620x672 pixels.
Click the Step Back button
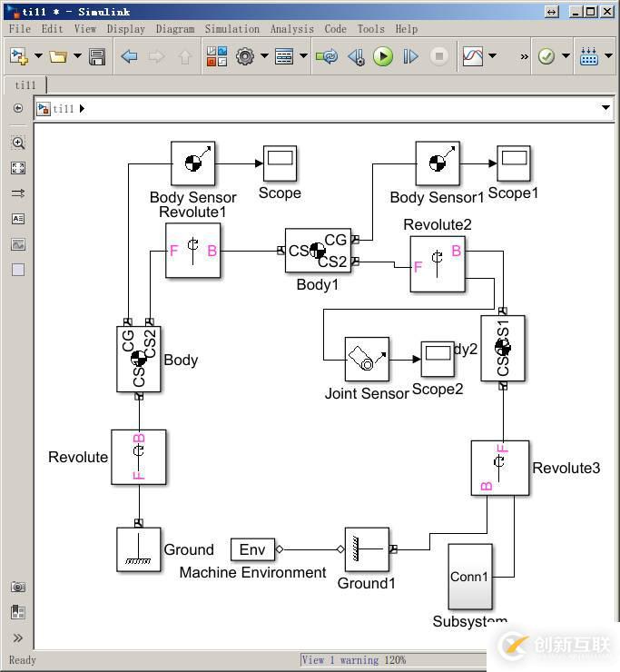pyautogui.click(x=356, y=56)
